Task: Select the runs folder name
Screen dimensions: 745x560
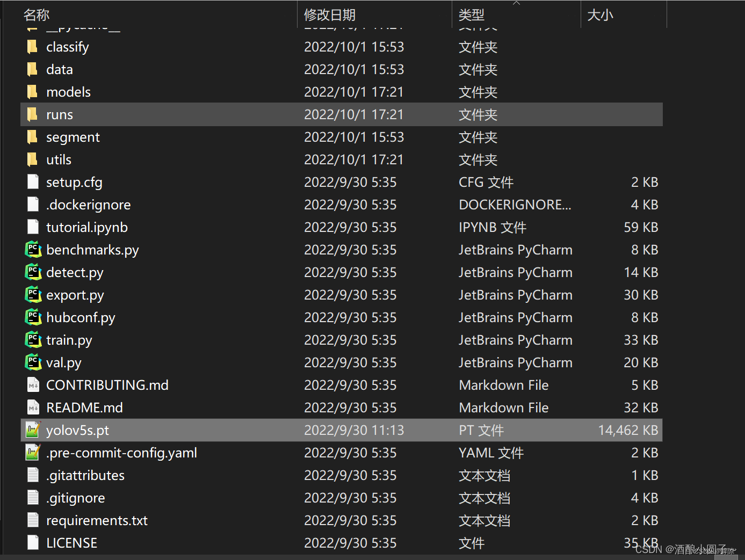Action: [x=60, y=114]
